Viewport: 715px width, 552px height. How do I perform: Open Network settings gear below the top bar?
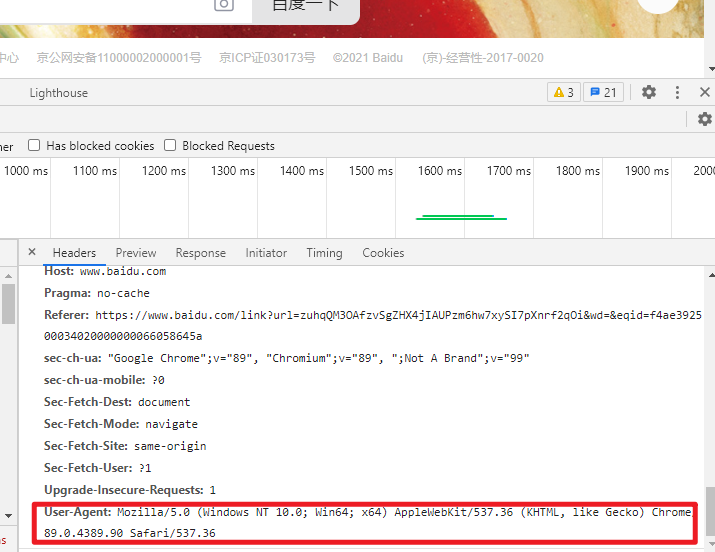click(705, 119)
